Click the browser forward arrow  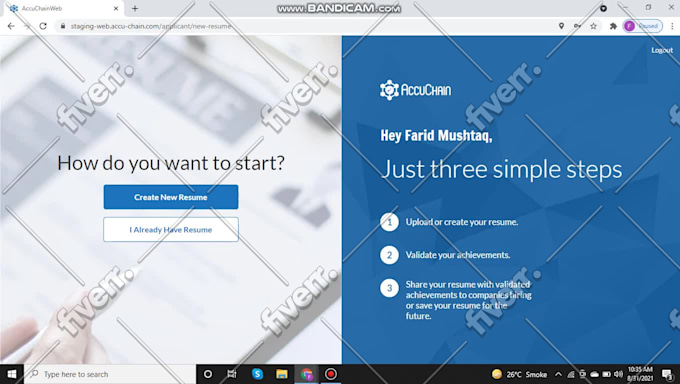[27, 26]
